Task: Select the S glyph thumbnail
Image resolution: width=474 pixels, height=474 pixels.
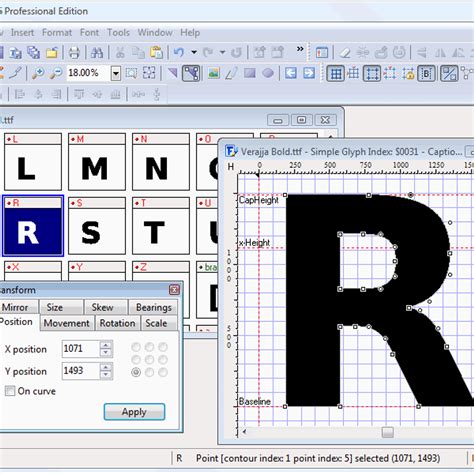Action: 97,226
